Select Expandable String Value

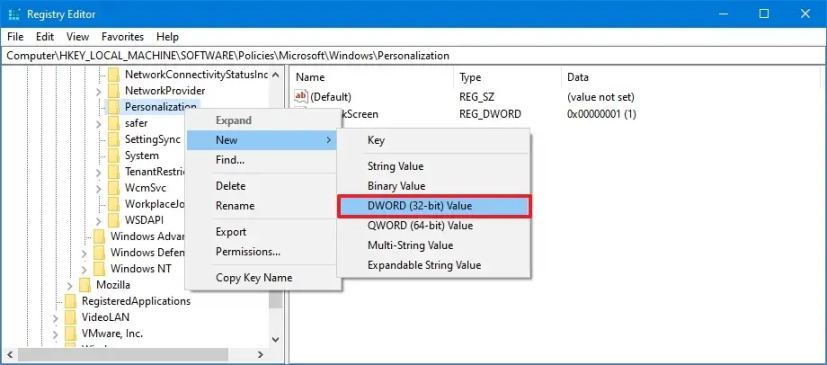tap(434, 265)
